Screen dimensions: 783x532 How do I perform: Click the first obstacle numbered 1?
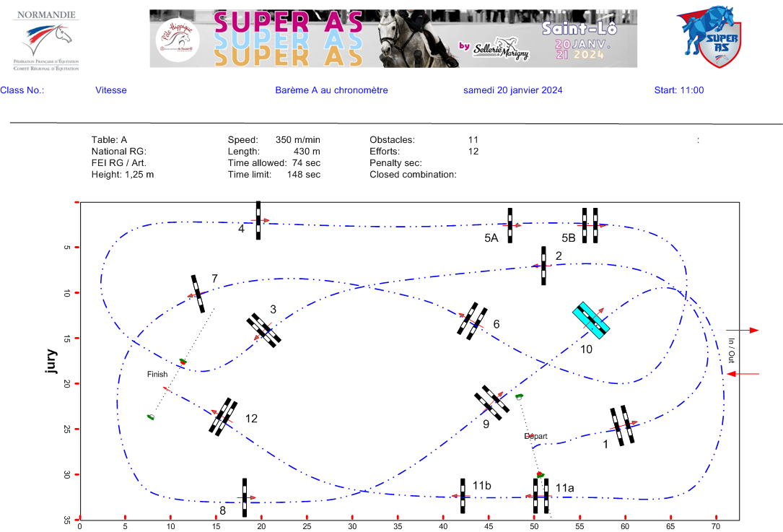point(622,425)
